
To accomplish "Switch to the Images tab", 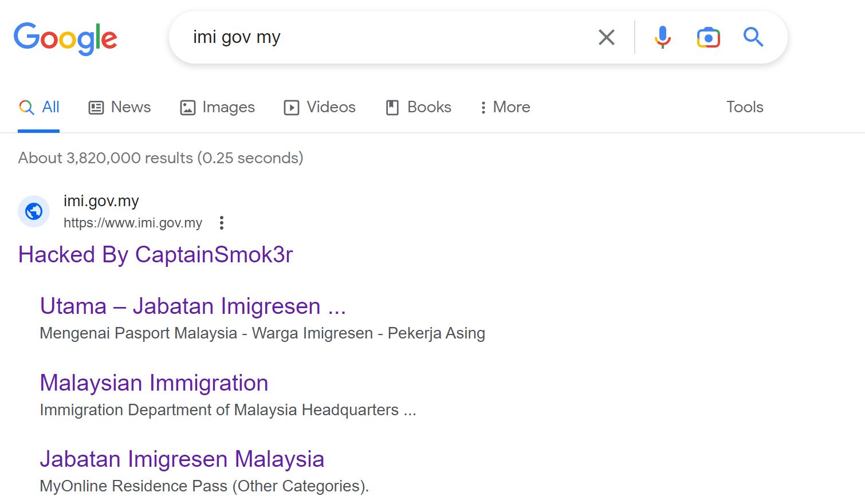I will click(x=217, y=107).
